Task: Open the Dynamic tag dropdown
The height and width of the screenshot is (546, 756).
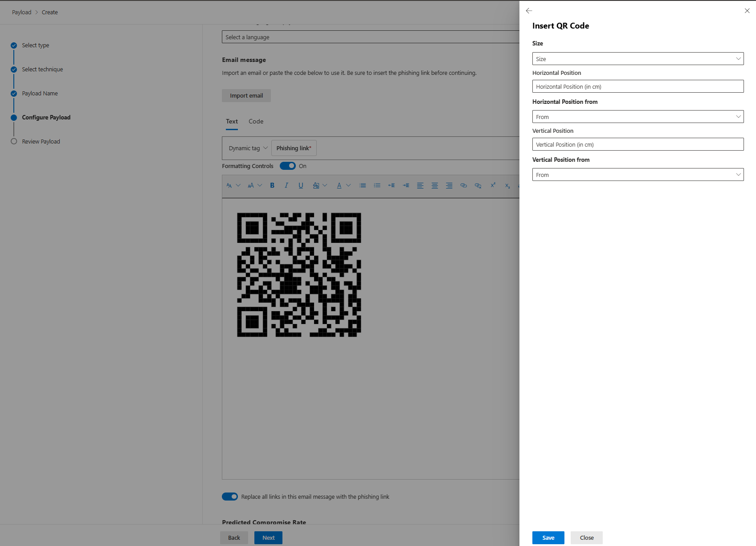Action: coord(248,148)
